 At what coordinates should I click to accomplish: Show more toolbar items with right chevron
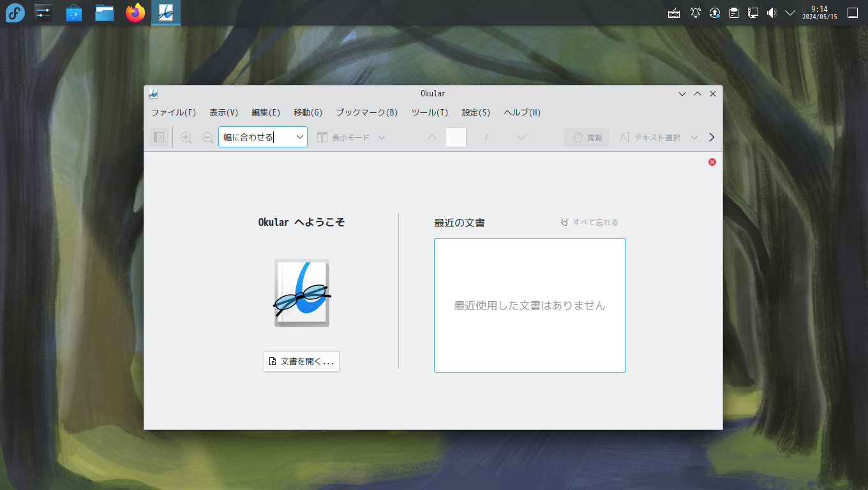coord(712,137)
